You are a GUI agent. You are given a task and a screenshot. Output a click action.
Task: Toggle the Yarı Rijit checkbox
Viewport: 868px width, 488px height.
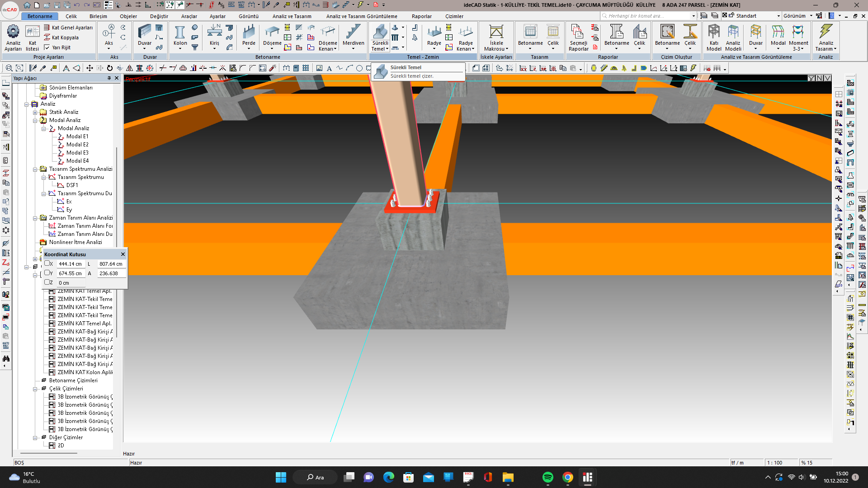47,47
